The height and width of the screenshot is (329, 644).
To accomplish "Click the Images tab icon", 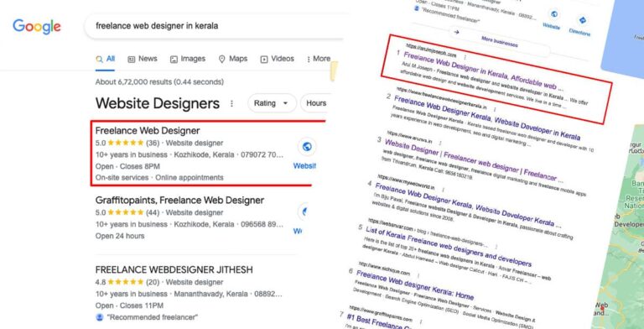I will click(x=174, y=60).
